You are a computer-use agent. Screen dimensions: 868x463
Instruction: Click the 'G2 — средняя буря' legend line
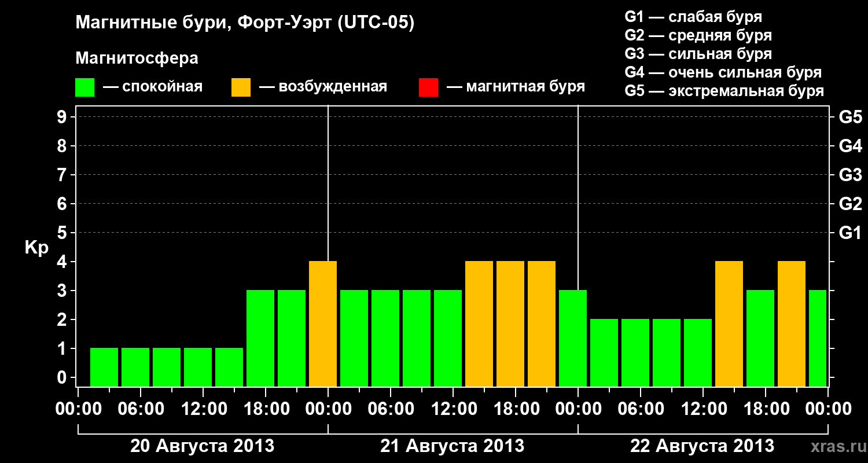coord(698,35)
